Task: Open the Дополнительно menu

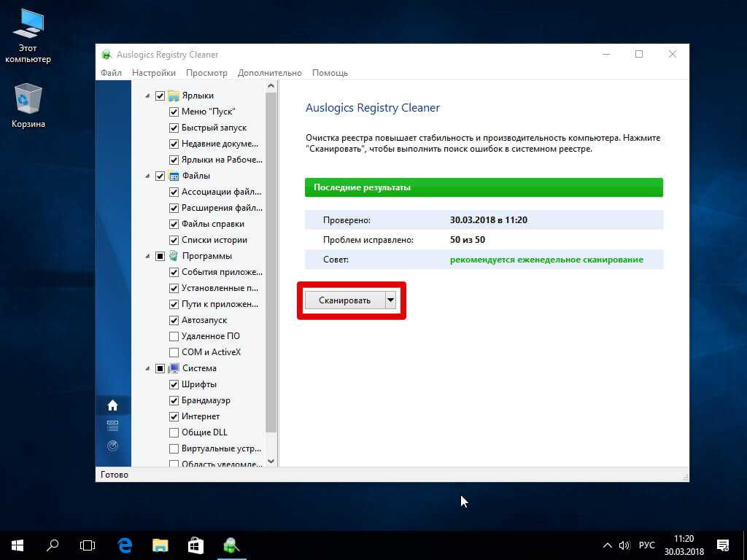Action: [269, 73]
